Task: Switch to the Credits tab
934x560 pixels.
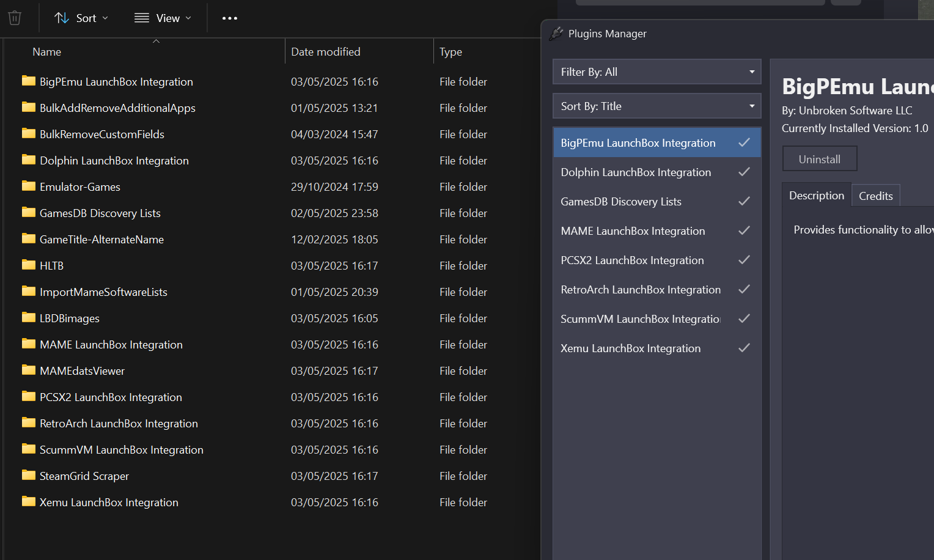Action: coord(876,196)
